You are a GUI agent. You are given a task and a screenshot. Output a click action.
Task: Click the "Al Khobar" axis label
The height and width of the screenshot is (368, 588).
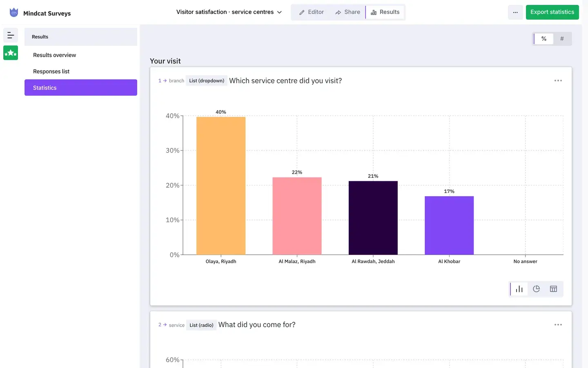coord(449,262)
